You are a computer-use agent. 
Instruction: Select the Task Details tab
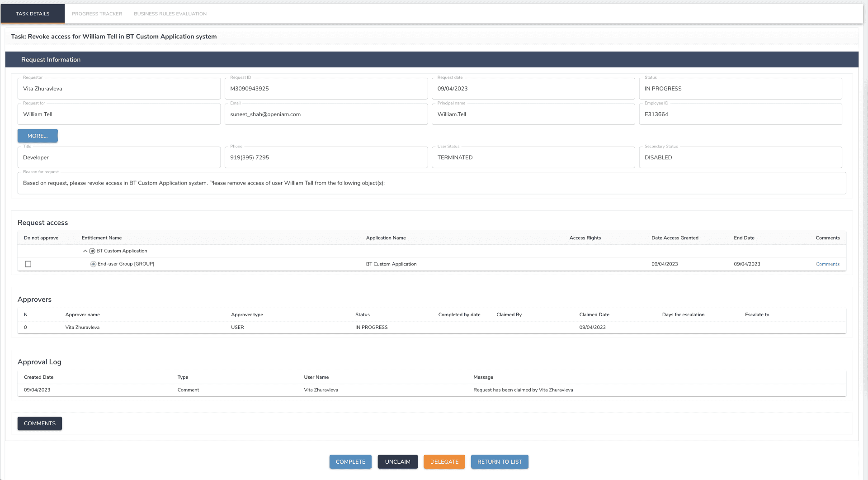(33, 14)
